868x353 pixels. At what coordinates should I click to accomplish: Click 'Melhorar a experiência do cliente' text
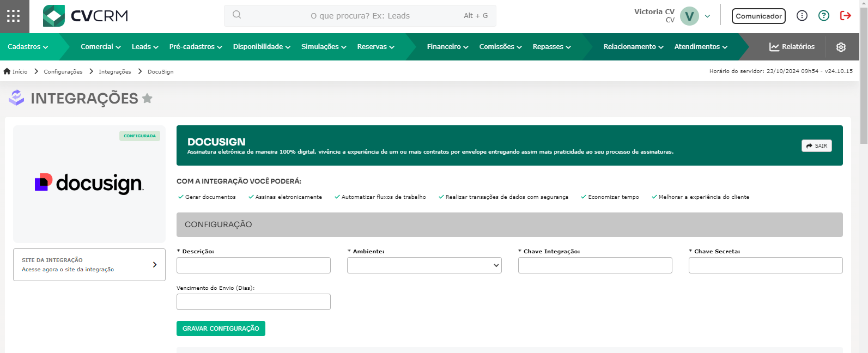704,197
